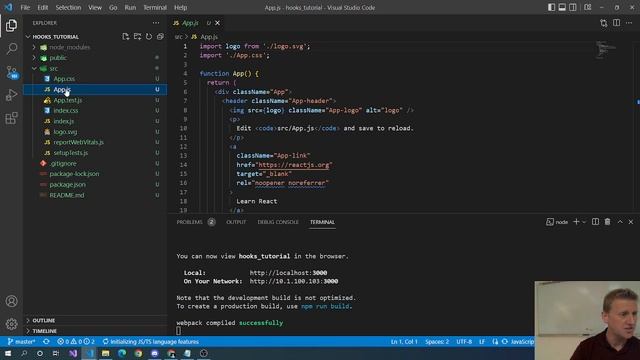The height and width of the screenshot is (360, 640).
Task: Toggle the primary side bar layout
Action: pos(551,7)
